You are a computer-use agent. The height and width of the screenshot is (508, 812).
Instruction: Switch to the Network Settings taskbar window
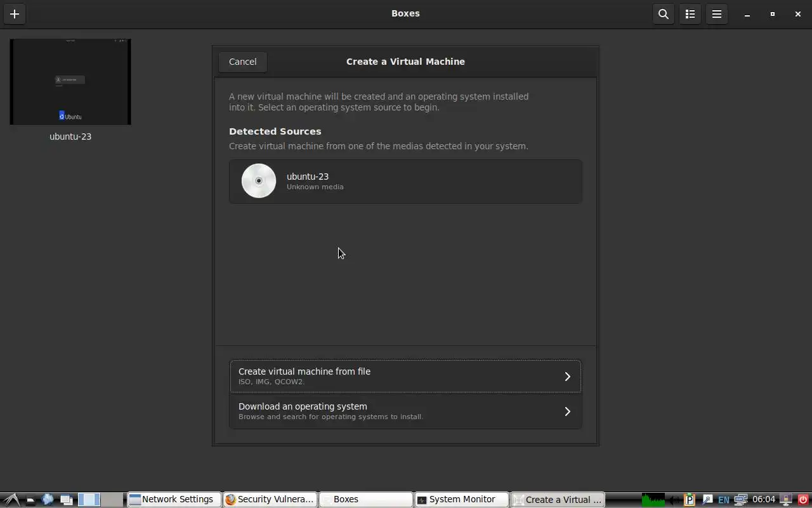pyautogui.click(x=174, y=500)
